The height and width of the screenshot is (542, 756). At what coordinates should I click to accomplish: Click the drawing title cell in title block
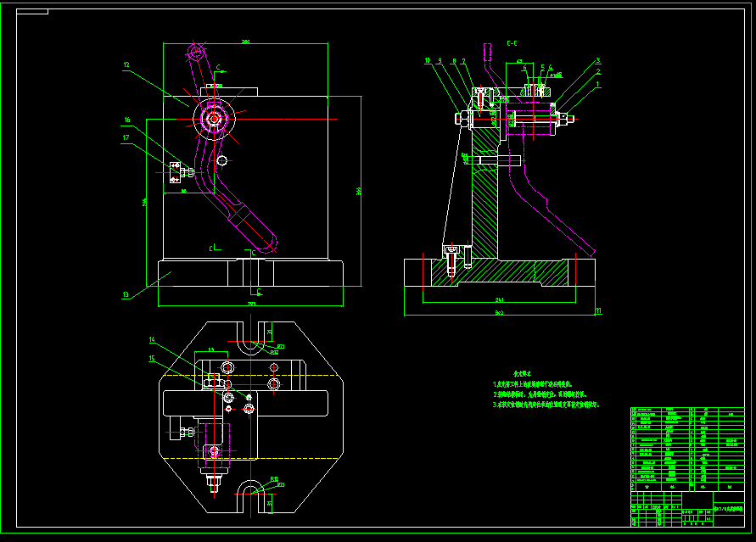click(x=729, y=509)
